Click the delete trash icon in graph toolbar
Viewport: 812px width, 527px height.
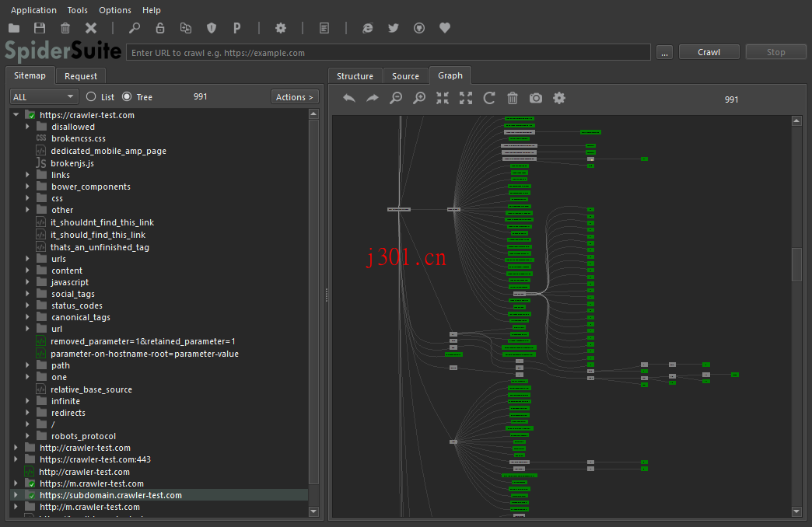click(x=512, y=98)
